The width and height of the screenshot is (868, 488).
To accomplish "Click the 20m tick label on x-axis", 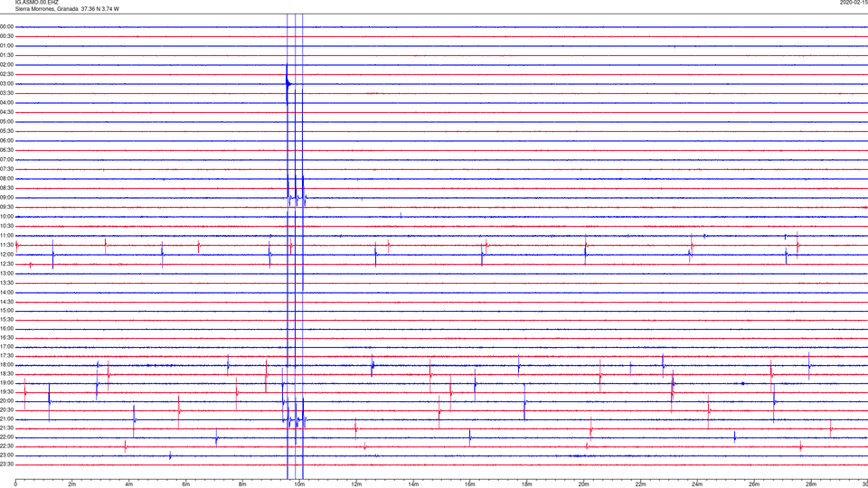I will (583, 484).
